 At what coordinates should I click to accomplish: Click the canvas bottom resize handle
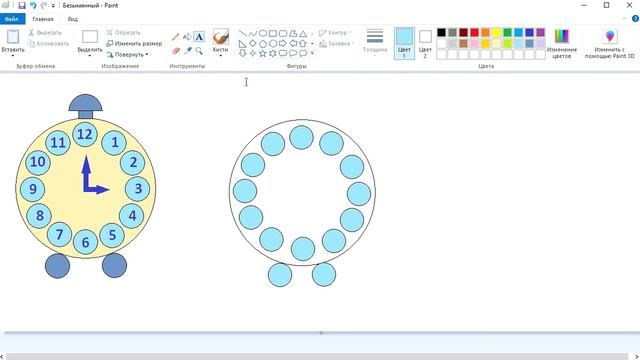321,333
